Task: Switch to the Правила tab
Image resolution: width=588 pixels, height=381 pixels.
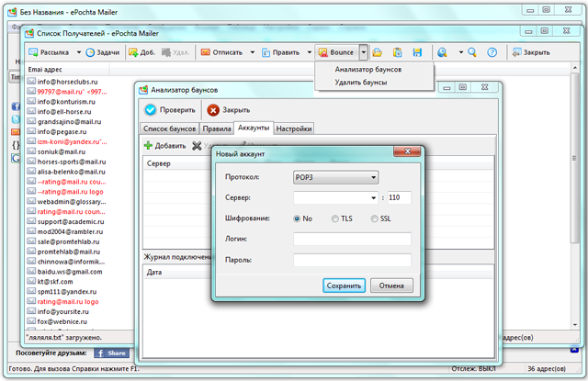Action: (217, 129)
